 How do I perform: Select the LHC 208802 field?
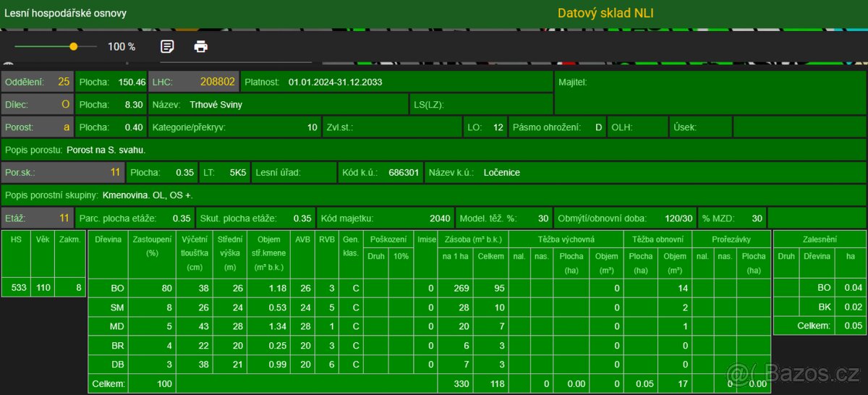pyautogui.click(x=193, y=82)
